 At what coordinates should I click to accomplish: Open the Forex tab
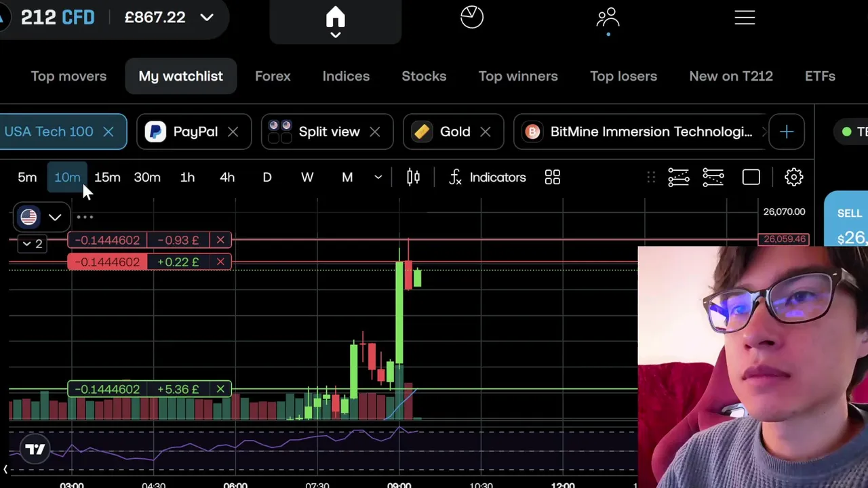273,76
